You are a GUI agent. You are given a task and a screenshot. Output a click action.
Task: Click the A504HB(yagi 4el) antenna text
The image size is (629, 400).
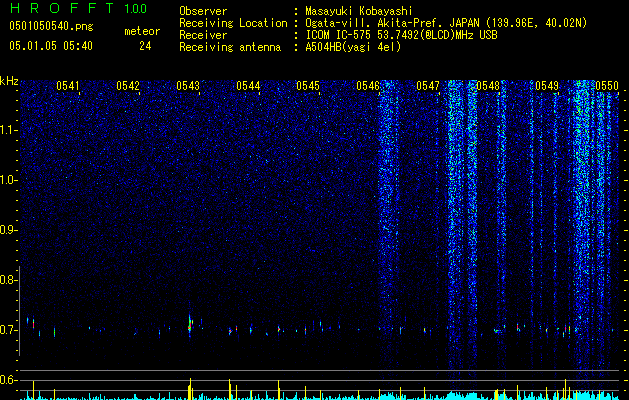[x=353, y=47]
